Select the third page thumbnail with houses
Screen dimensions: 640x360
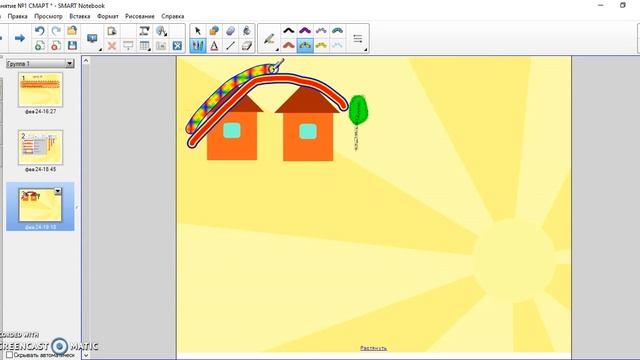(40, 205)
